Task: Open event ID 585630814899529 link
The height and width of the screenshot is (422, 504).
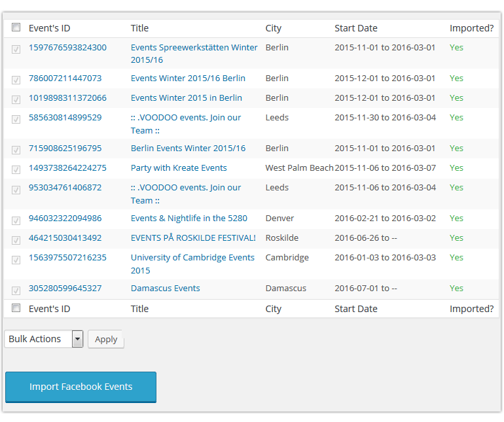Action: pyautogui.click(x=65, y=117)
